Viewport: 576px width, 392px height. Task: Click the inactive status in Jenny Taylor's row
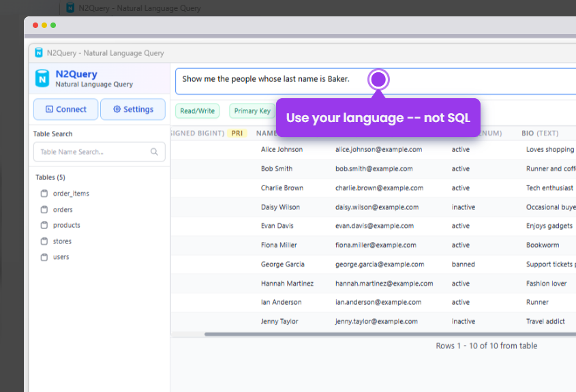tap(464, 321)
